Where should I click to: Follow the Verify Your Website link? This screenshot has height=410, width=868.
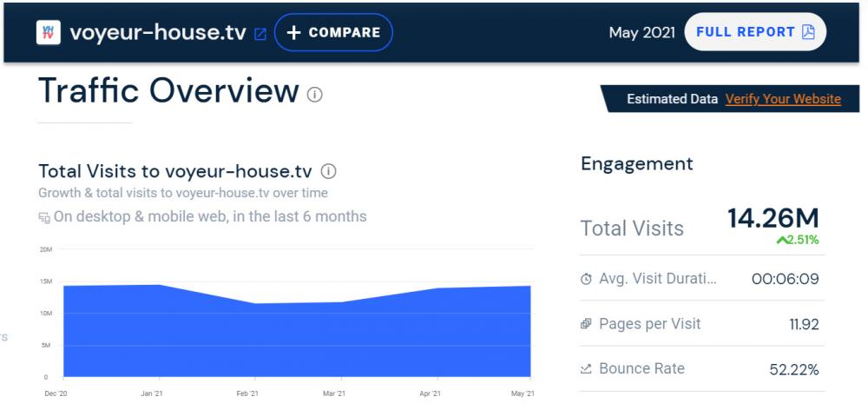783,99
